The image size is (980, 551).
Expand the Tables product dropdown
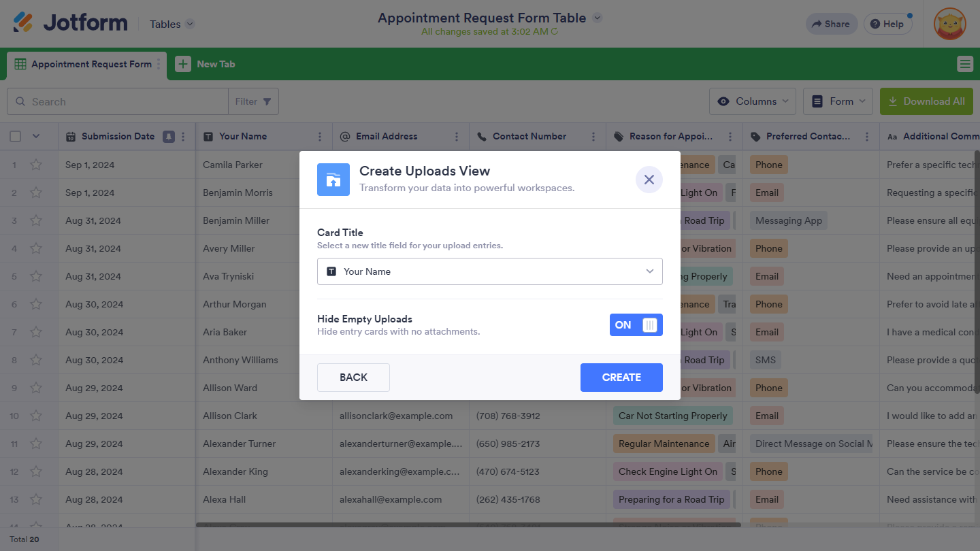tap(191, 24)
